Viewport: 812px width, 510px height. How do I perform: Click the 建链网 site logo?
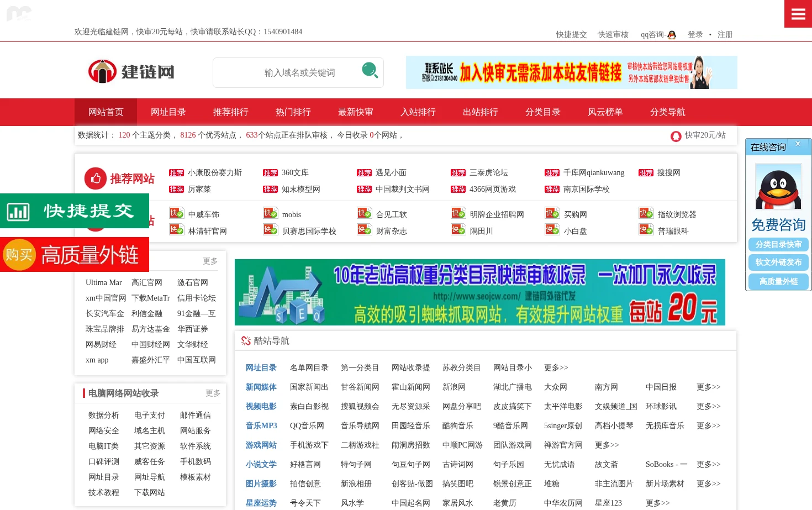131,72
